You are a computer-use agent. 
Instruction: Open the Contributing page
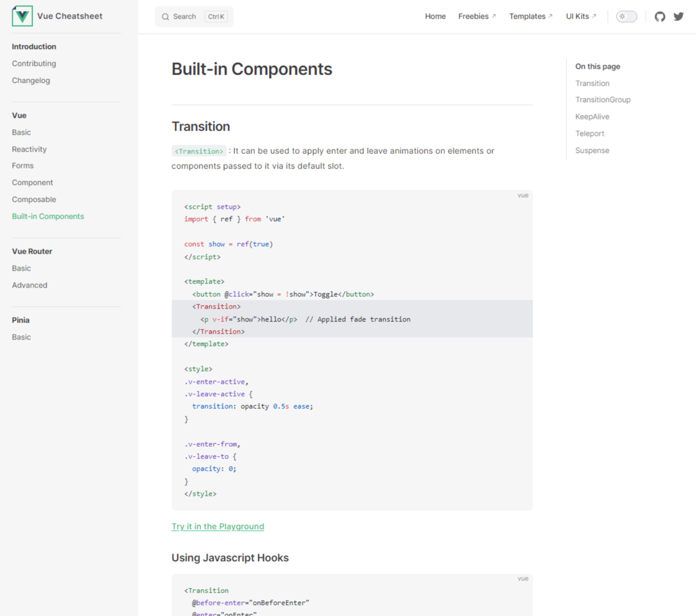(x=34, y=64)
